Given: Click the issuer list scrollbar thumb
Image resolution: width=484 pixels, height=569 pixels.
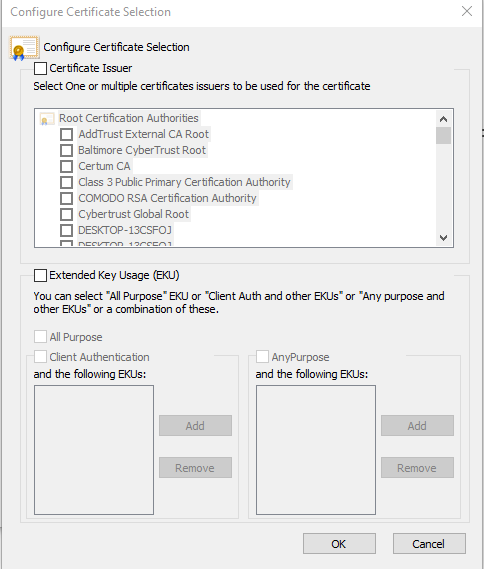Looking at the screenshot, I should click(443, 135).
